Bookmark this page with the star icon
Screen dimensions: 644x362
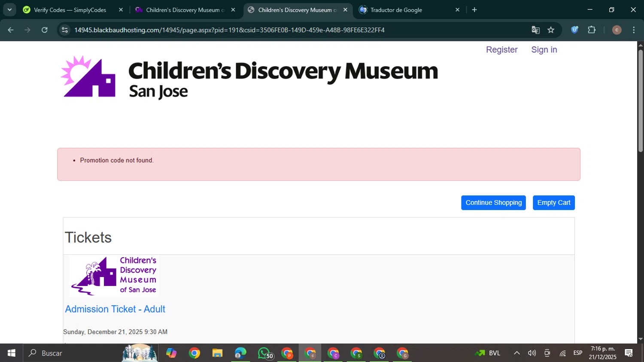coord(551,30)
